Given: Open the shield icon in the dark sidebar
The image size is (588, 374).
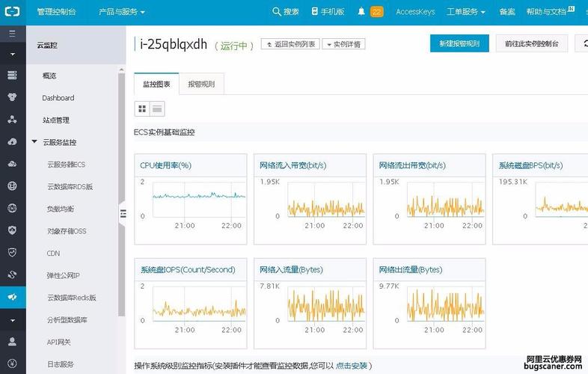Looking at the screenshot, I should point(13,230).
